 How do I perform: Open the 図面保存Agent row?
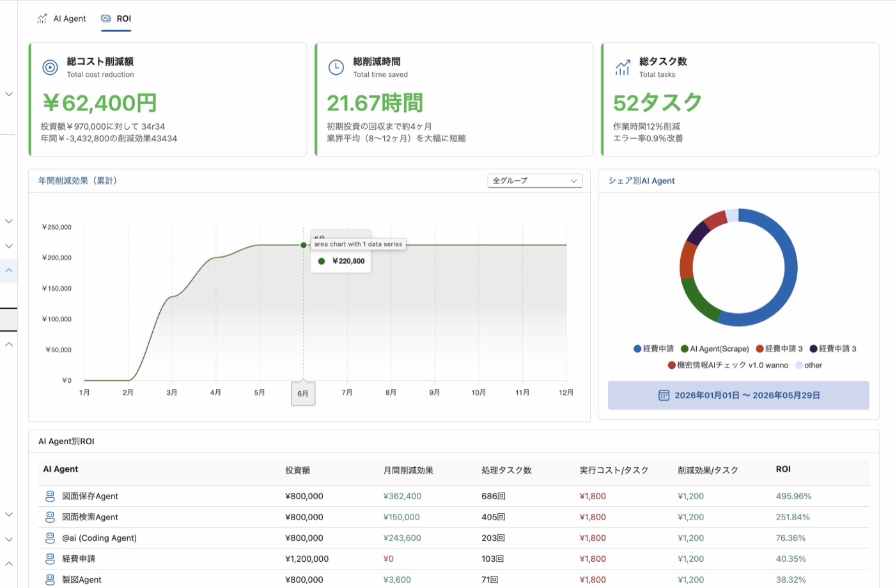(453, 496)
